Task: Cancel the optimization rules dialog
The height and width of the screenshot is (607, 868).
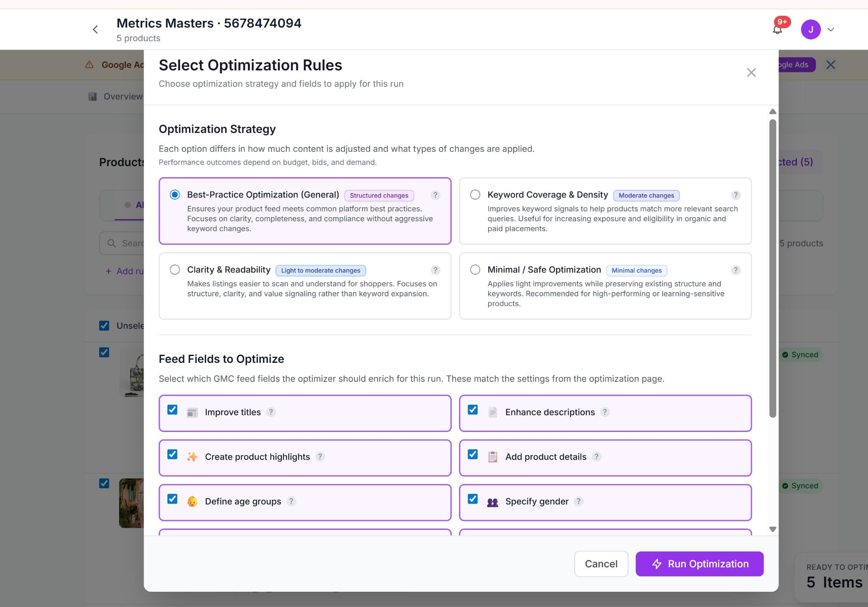Action: (x=601, y=564)
